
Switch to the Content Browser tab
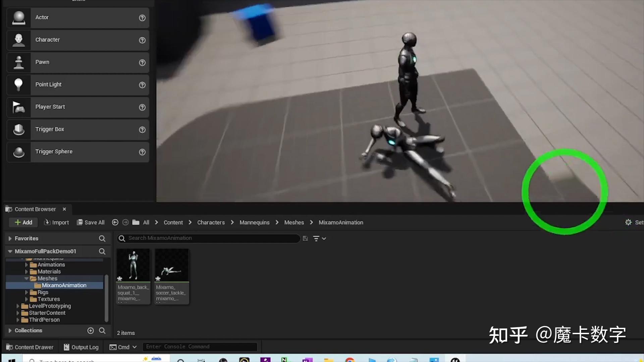click(35, 209)
